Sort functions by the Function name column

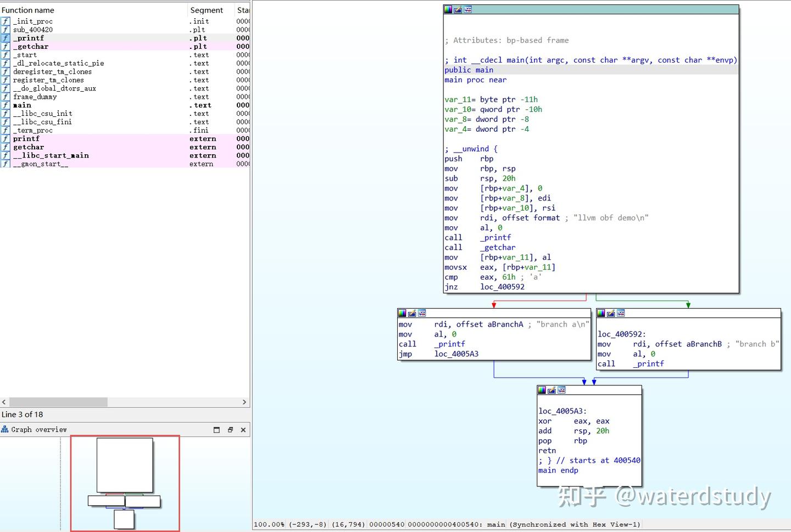(28, 10)
